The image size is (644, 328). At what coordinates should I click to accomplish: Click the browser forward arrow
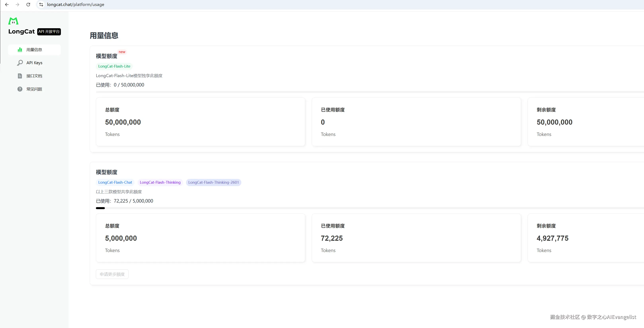click(18, 5)
